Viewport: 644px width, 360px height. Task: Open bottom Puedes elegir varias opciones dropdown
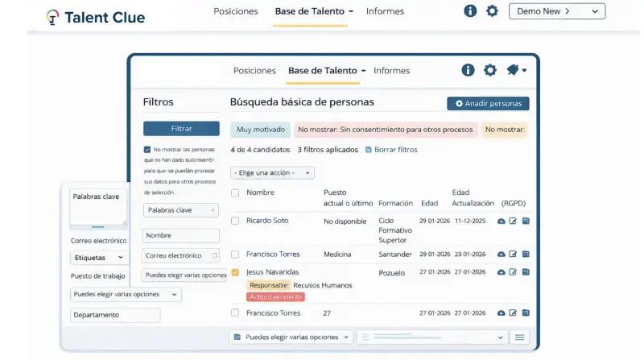click(292, 337)
